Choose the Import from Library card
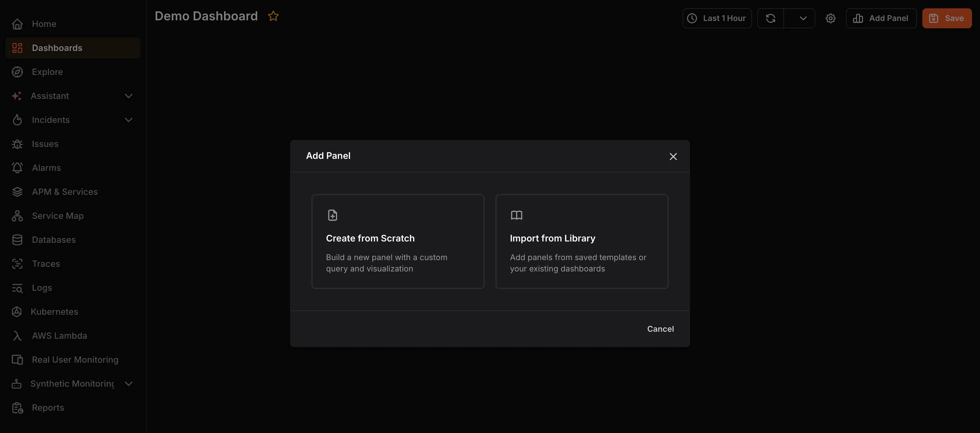This screenshot has width=980, height=433. click(x=581, y=241)
